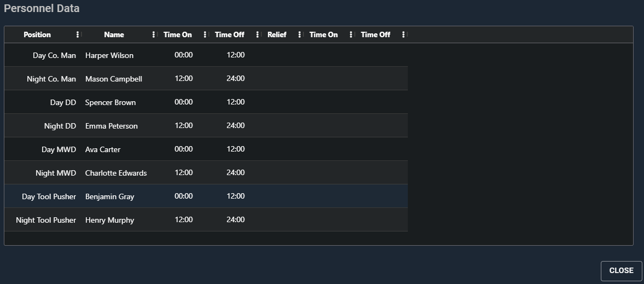Select Mason Campbell's 12:00 Time On cell
Screen dimensions: 644x284
point(184,78)
